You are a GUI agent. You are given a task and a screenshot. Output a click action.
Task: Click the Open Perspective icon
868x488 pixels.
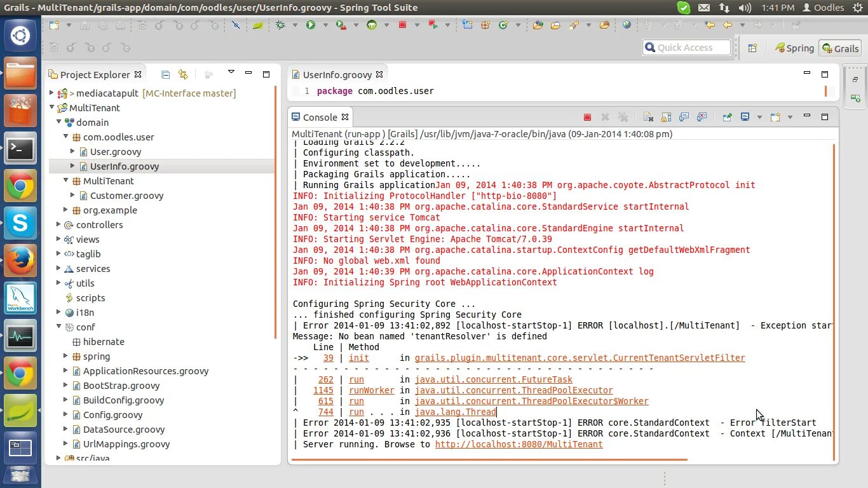click(x=752, y=48)
